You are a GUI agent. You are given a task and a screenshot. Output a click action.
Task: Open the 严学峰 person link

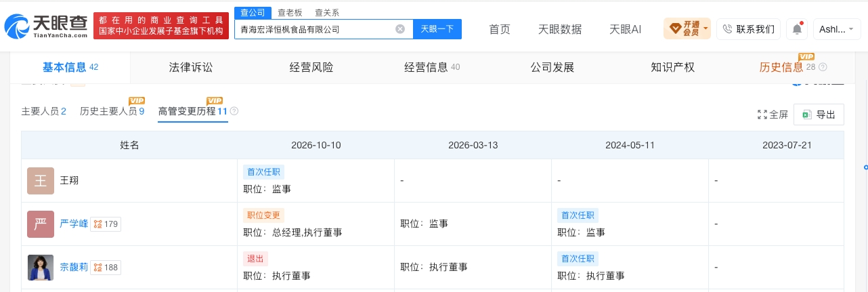coord(74,224)
